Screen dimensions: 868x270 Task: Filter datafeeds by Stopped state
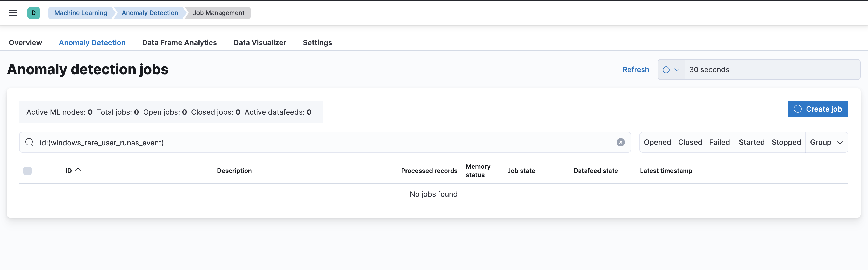[x=786, y=143]
